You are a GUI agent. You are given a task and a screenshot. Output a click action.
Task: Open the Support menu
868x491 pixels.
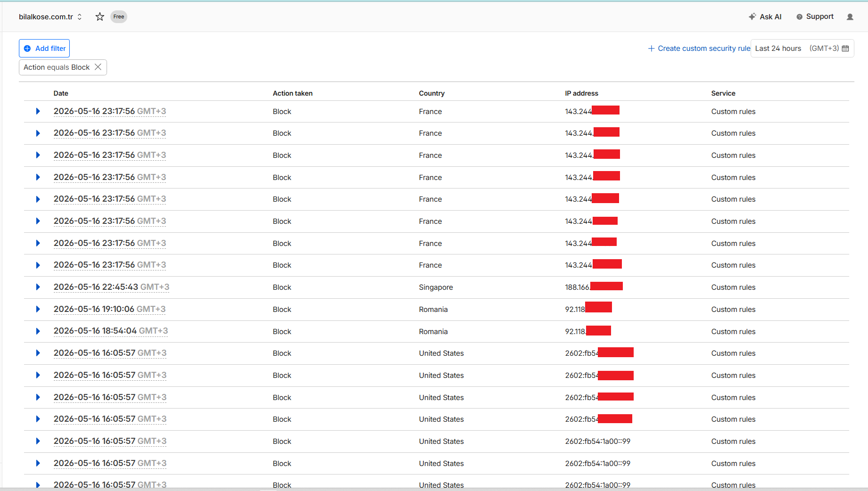pyautogui.click(x=815, y=17)
